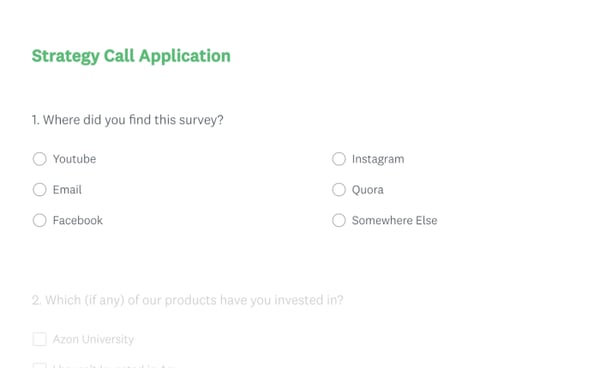Click the 'Where did you find this survey?' question
The width and height of the screenshot is (600, 368).
point(133,120)
